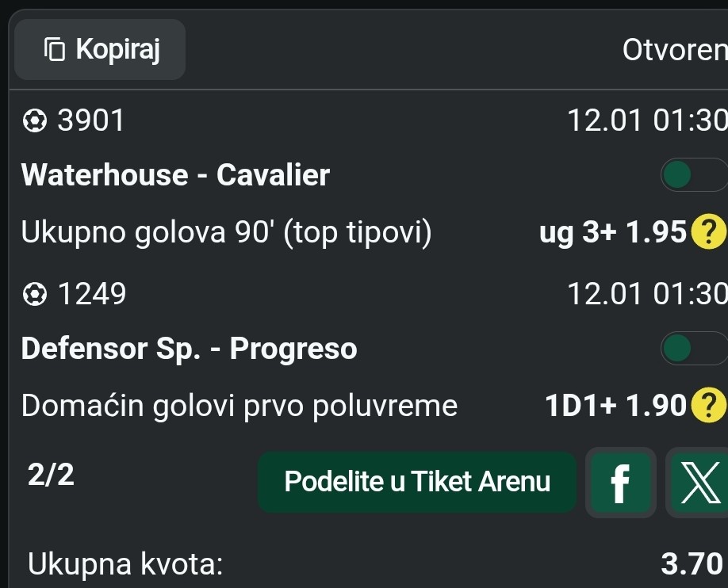Click the Ukupna kvota 3.70 value
The width and height of the screenshot is (728, 588).
pyautogui.click(x=691, y=564)
